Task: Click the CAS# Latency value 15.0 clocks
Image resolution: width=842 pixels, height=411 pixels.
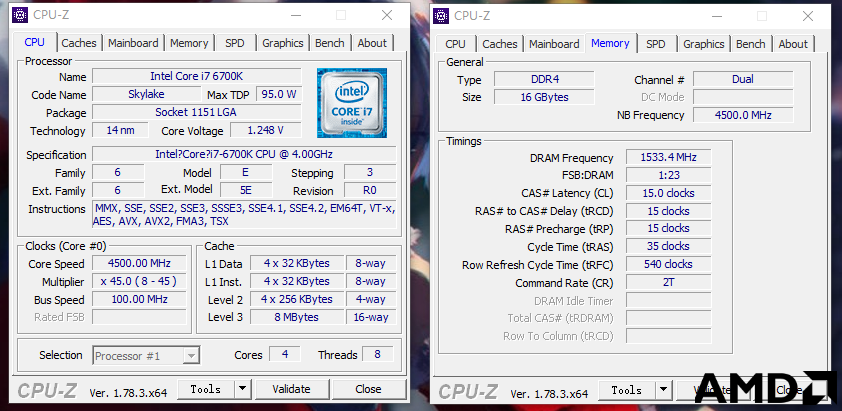Action: (669, 193)
